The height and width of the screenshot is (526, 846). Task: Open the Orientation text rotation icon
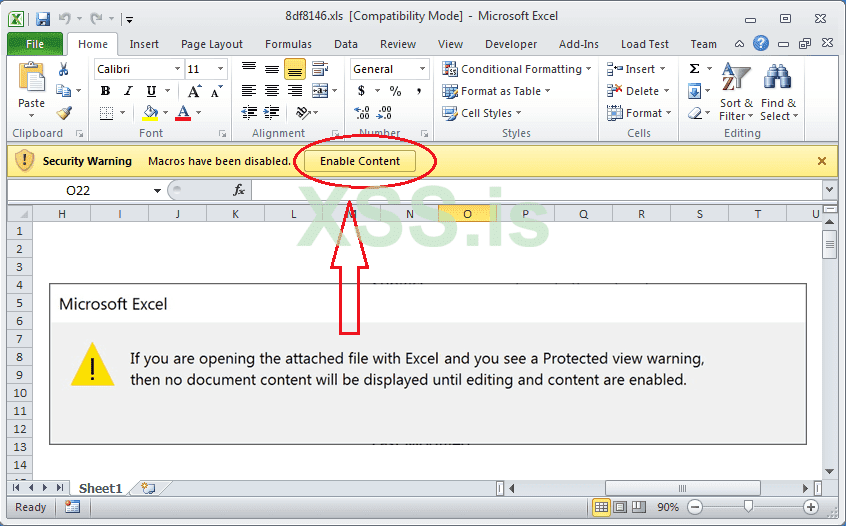click(x=303, y=113)
